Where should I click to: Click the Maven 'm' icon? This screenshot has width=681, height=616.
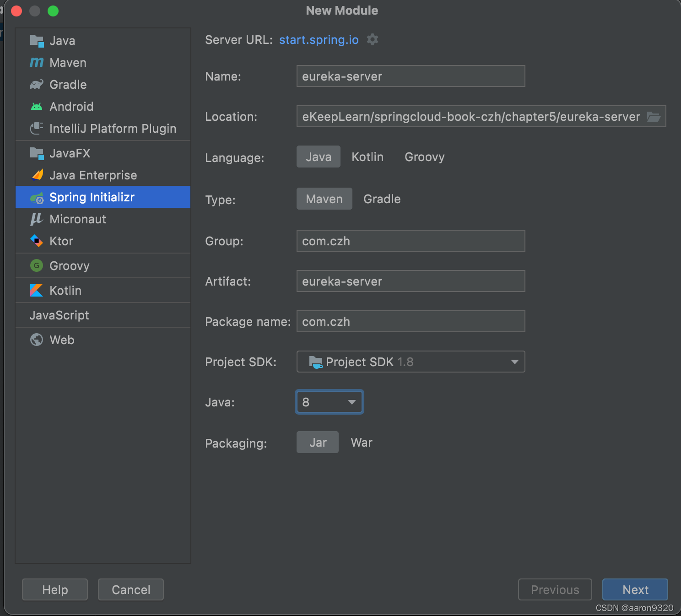(37, 63)
